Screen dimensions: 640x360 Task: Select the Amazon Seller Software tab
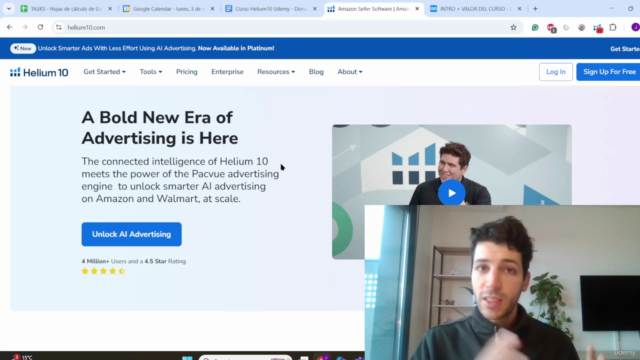373,9
